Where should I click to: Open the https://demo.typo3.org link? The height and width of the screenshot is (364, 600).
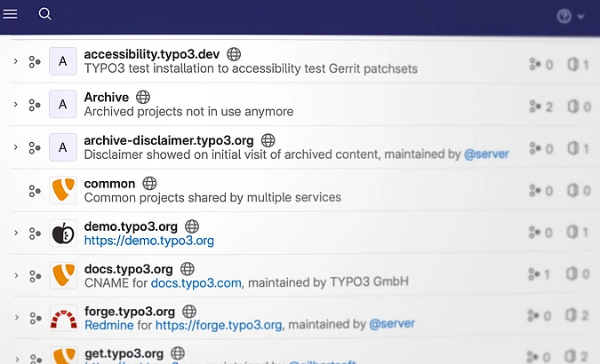[148, 241]
